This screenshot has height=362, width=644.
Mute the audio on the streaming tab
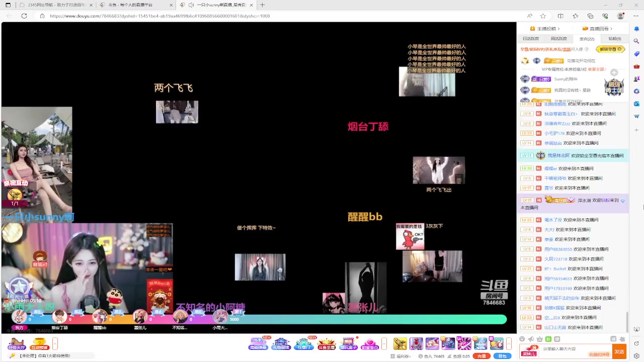(x=191, y=5)
